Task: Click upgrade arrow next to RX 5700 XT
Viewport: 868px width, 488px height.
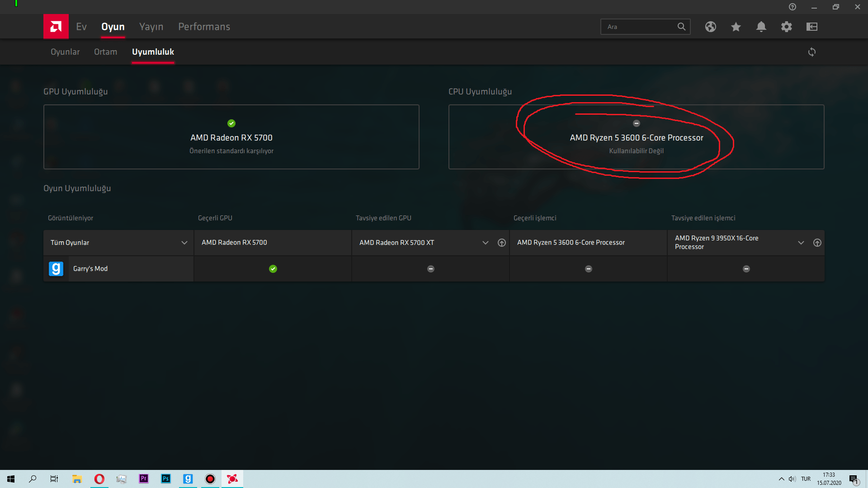Action: [x=501, y=243]
